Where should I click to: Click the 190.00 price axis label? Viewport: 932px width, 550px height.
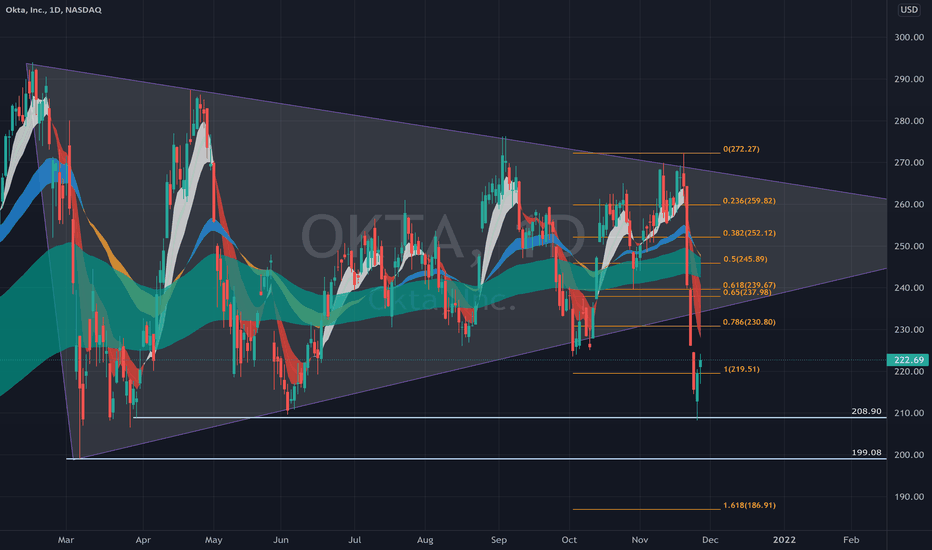click(x=909, y=497)
